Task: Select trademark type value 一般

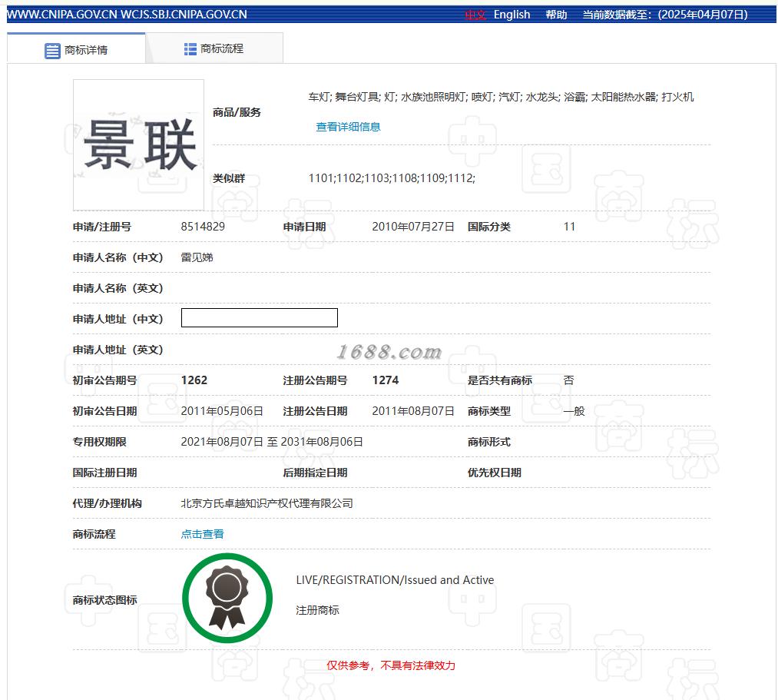Action: (574, 411)
